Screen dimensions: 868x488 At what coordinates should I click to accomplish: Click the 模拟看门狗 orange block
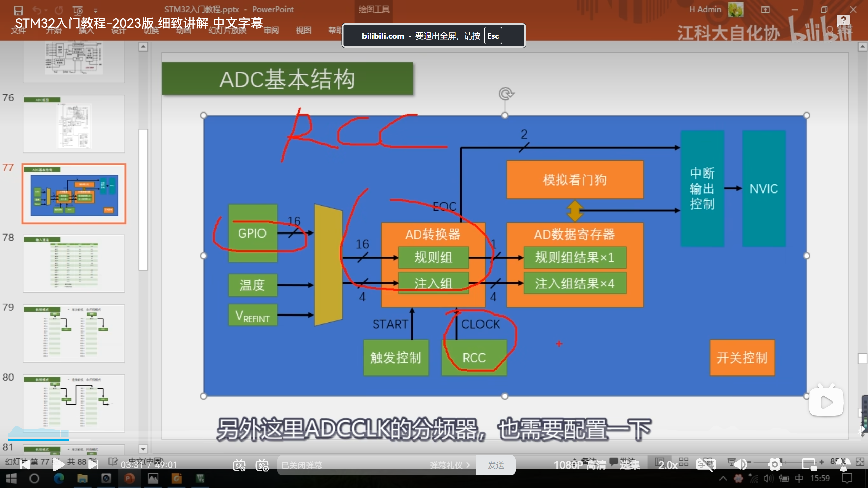click(x=575, y=180)
